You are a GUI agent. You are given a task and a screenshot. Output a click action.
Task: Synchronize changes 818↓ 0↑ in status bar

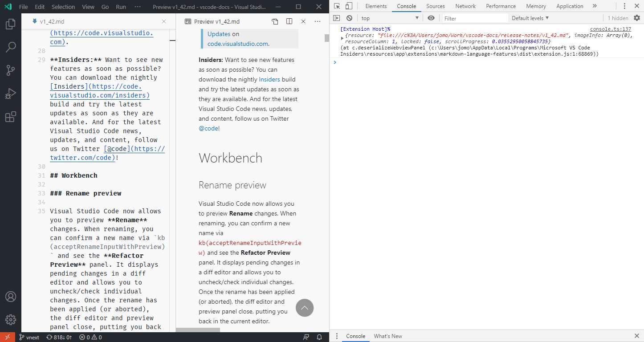(59, 337)
